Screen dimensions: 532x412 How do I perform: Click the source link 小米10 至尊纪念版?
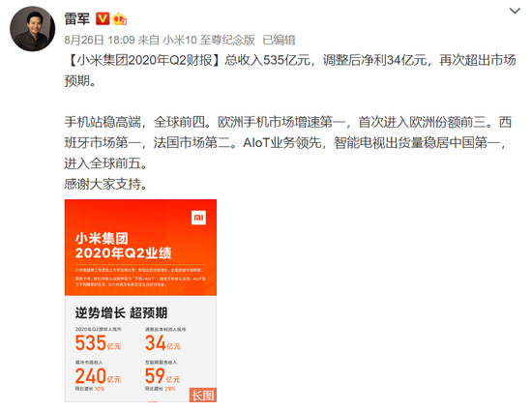(209, 40)
